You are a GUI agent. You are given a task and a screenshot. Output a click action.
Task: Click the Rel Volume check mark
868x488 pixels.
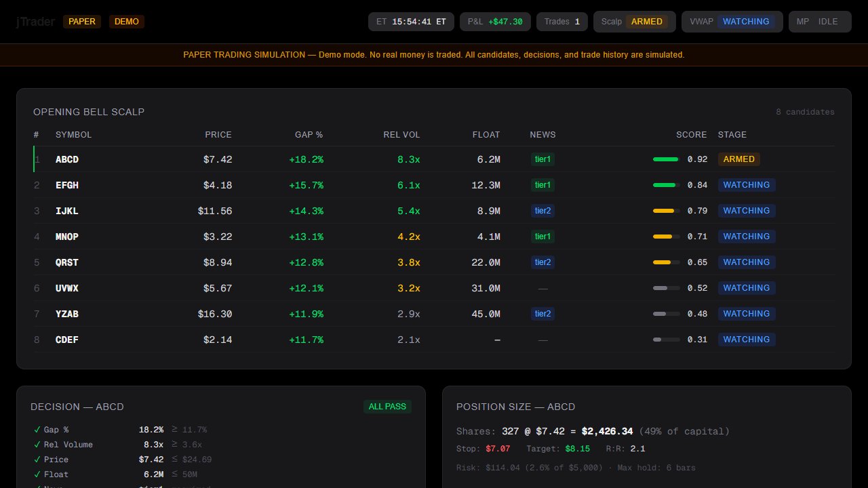pos(37,445)
